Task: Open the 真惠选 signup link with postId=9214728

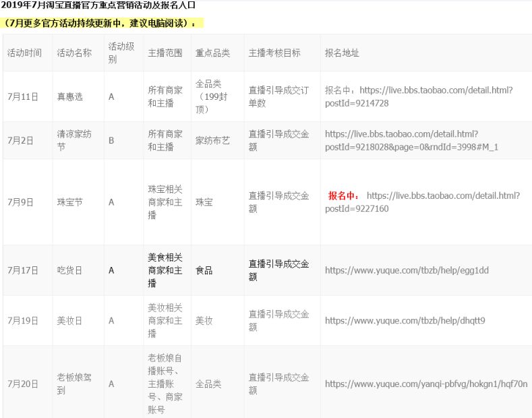Action: (x=419, y=96)
